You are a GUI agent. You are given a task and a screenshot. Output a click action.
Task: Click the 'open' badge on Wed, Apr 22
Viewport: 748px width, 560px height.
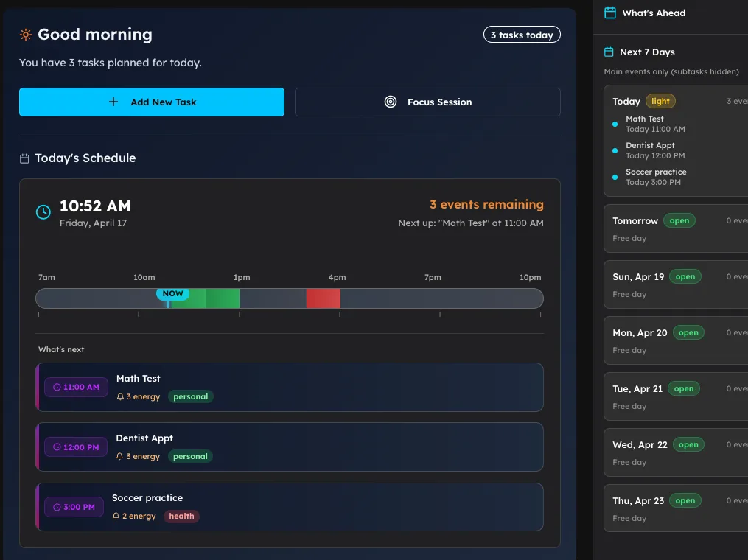coord(688,444)
